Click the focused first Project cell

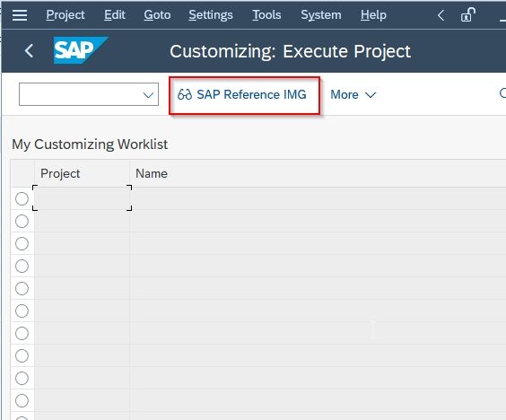pos(82,198)
